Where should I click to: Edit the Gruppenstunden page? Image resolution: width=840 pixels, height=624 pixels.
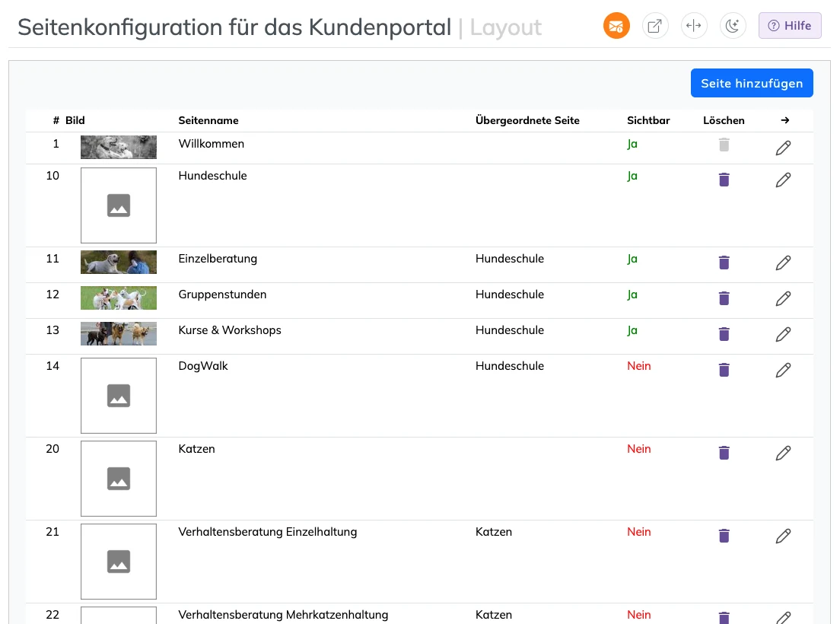[783, 299]
